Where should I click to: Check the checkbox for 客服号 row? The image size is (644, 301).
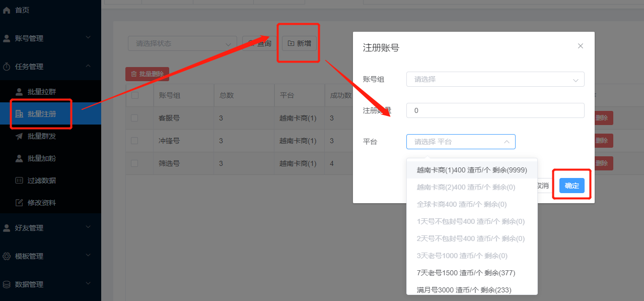pos(134,118)
